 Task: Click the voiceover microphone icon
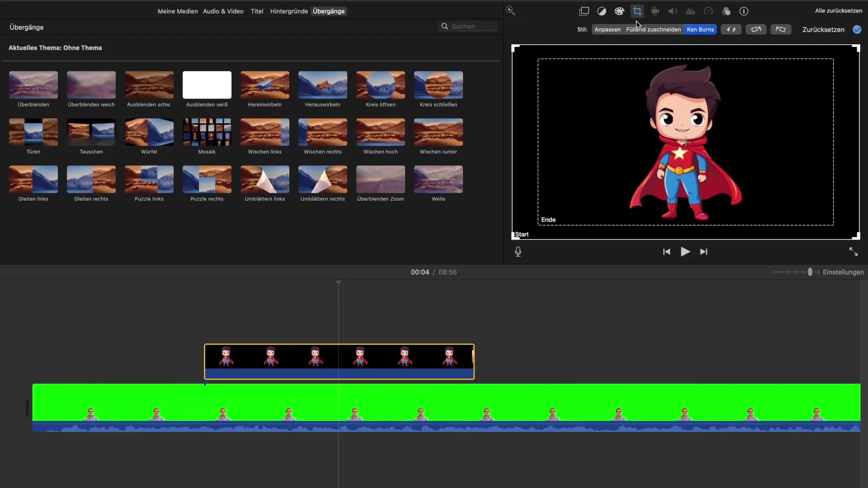coord(518,252)
